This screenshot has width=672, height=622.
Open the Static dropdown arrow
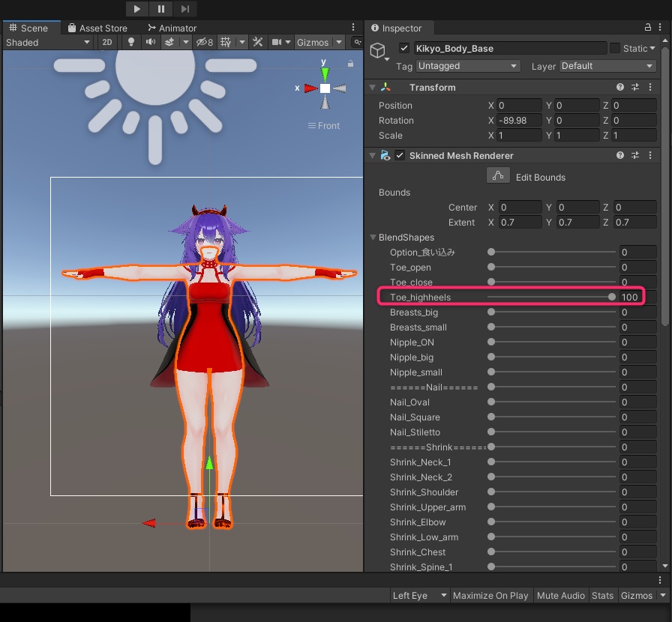652,49
